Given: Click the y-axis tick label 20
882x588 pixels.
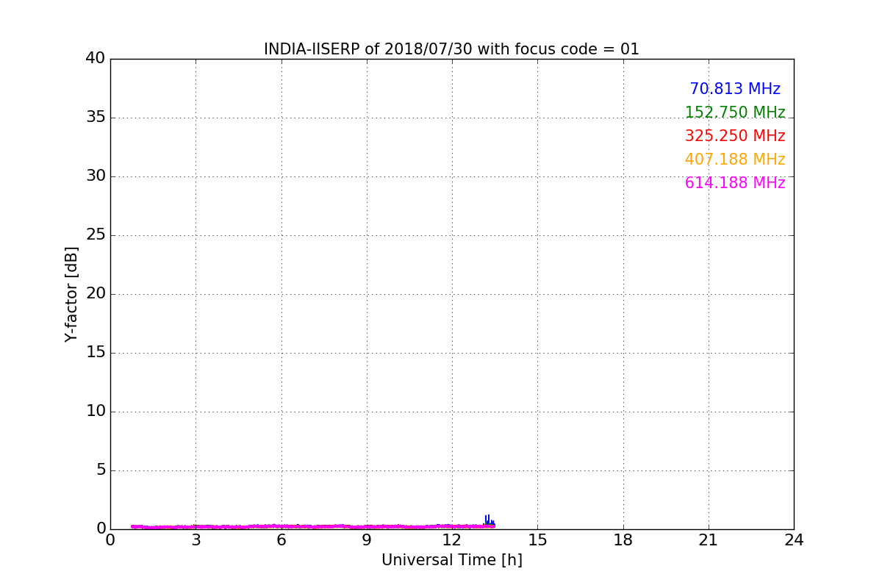Looking at the screenshot, I should coord(96,294).
